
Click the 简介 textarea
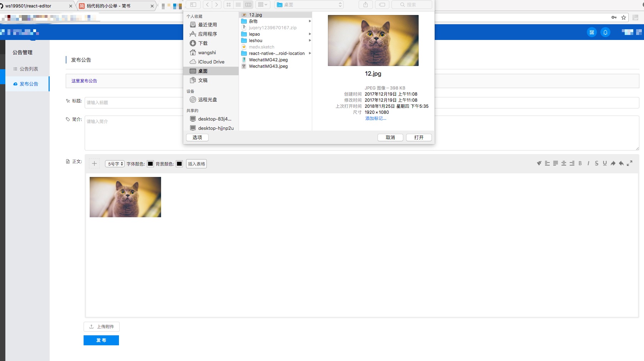[362, 133]
